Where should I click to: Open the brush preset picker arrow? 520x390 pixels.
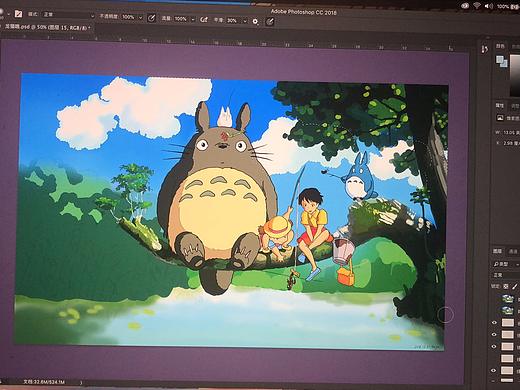point(8,14)
